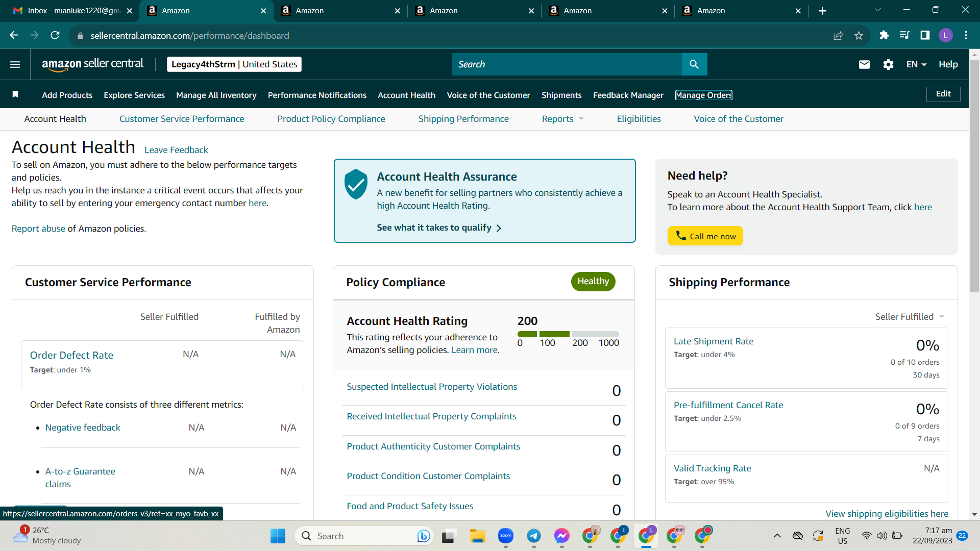Open the Seller Central hamburger menu
The image size is (980, 551).
click(x=15, y=64)
